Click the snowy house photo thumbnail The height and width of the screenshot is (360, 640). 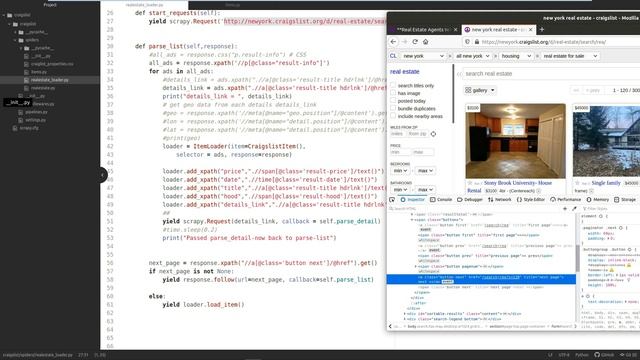click(606, 141)
